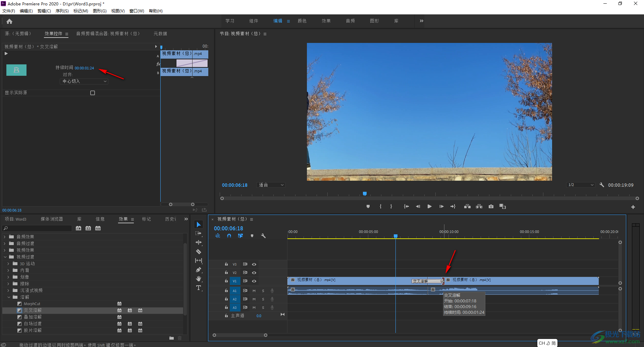Click Comparison View icon in Program monitor
644x347 pixels.
tap(502, 207)
